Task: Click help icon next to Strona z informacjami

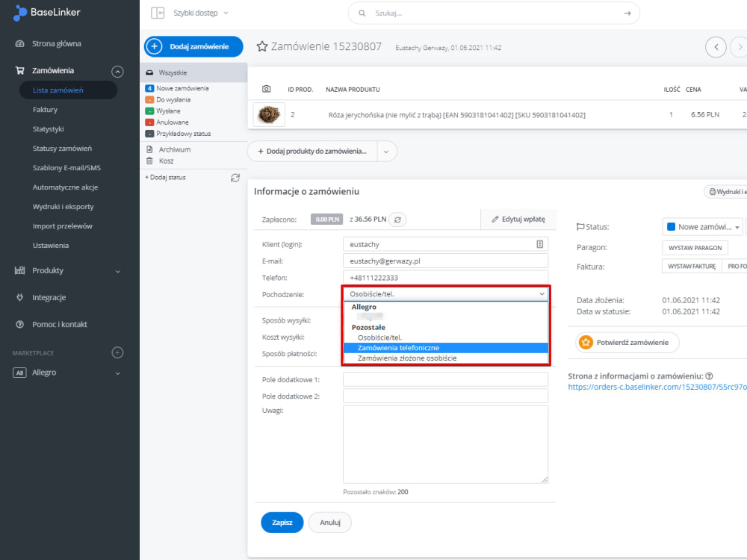Action: 709,376
